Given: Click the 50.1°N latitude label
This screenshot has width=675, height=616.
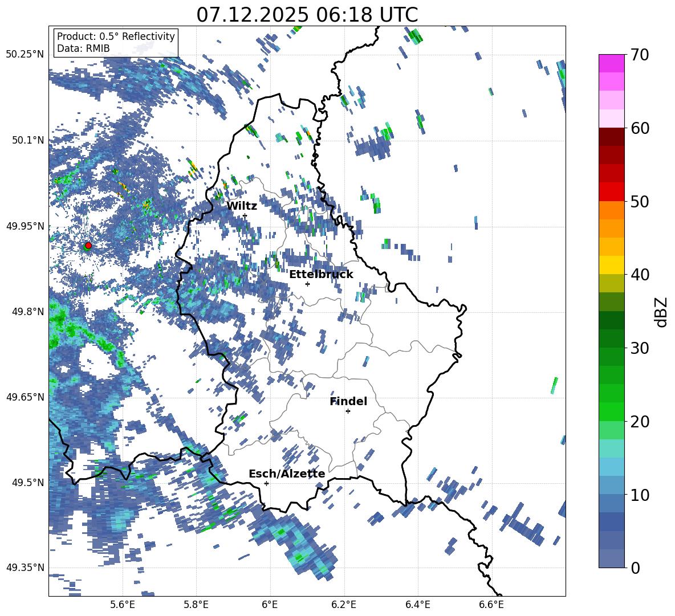Looking at the screenshot, I should pos(27,140).
